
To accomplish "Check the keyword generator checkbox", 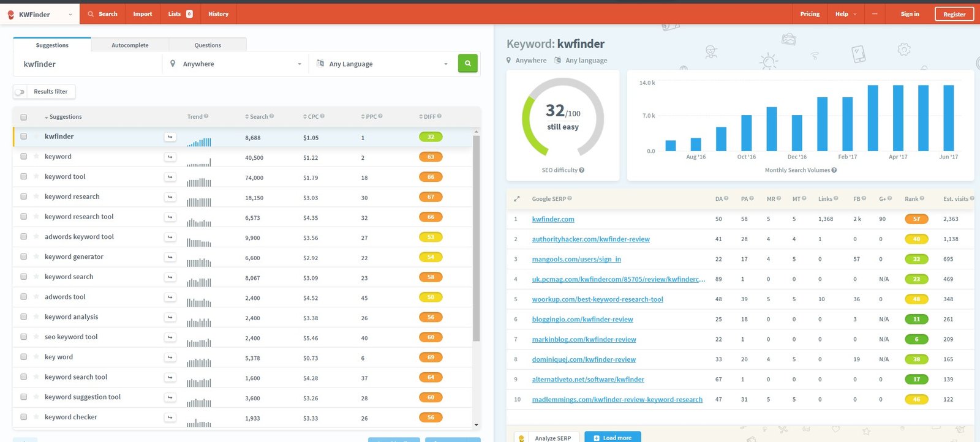I will point(24,257).
